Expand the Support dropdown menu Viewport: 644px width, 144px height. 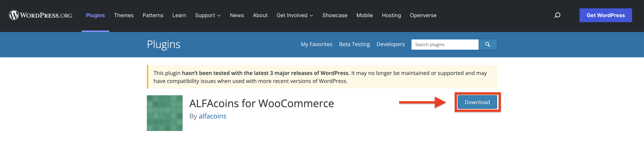208,15
